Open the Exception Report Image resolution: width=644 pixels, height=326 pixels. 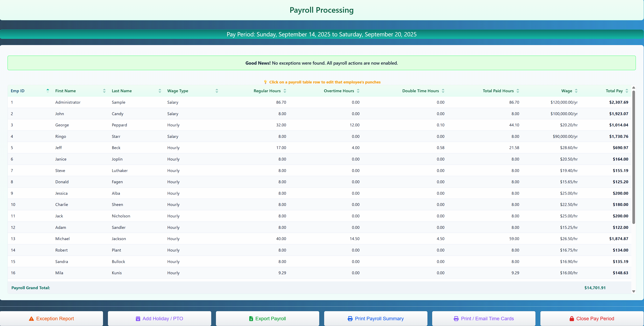click(51, 318)
